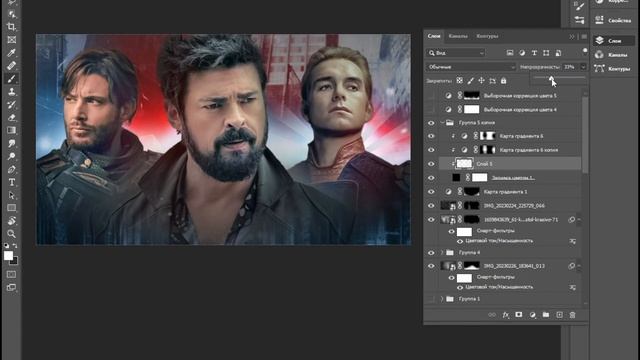Hide the Группа 5 копия group
Image resolution: width=640 pixels, height=360 pixels.
(x=431, y=122)
